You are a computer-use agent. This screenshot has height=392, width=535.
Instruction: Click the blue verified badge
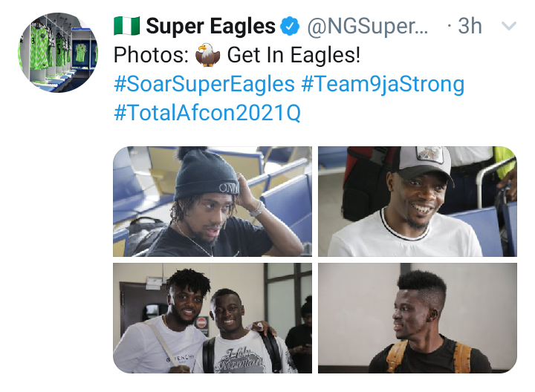point(290,26)
